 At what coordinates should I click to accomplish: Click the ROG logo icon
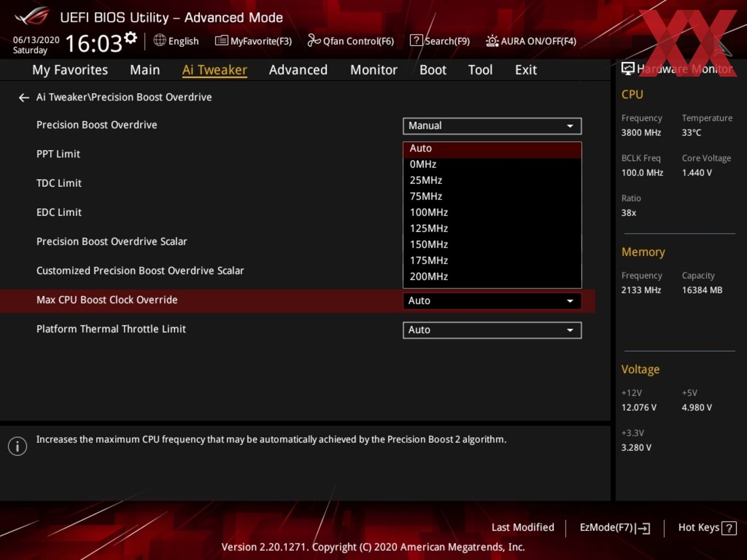32,16
